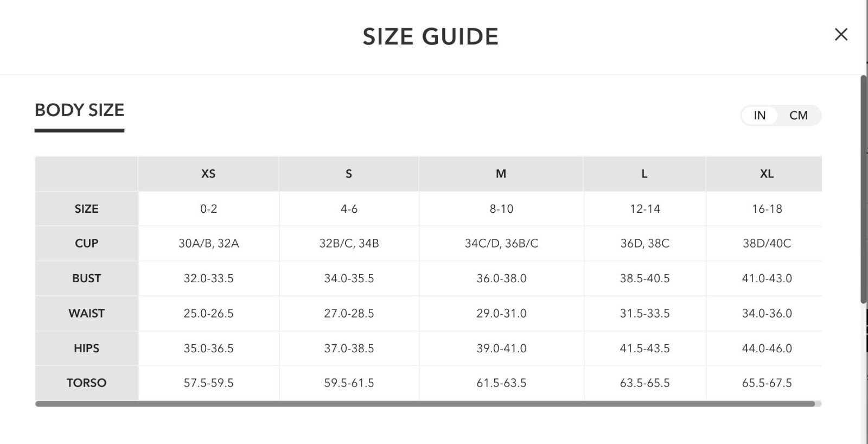Switch units to CM
Viewport: 868px width, 444px height.
798,116
